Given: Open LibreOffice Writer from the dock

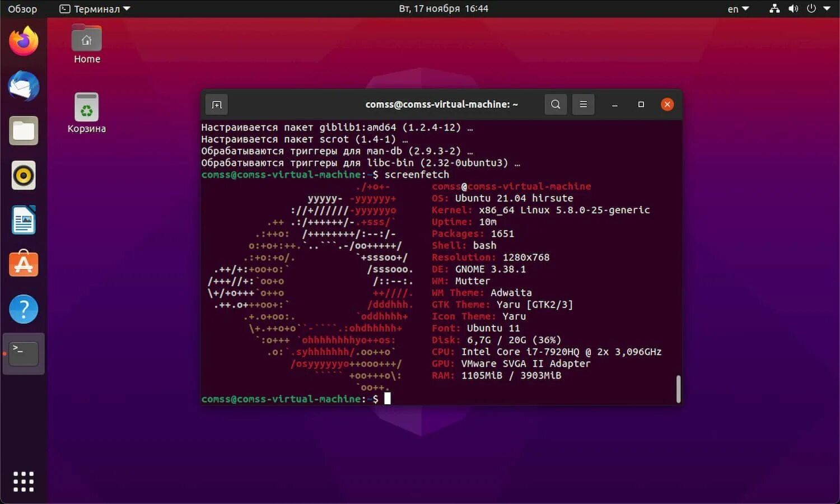Looking at the screenshot, I should click(24, 220).
